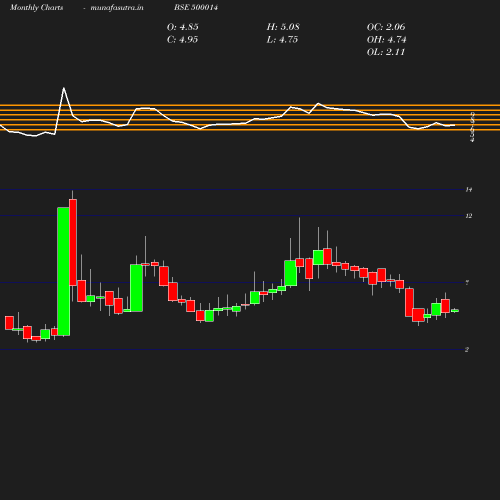
Task: Click the price axis label "12"
Action: point(469,216)
